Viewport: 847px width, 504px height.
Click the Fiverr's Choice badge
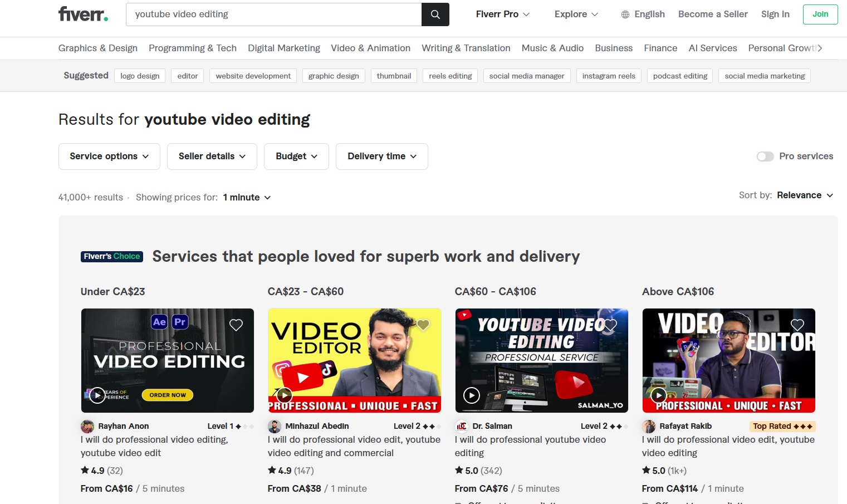(112, 256)
